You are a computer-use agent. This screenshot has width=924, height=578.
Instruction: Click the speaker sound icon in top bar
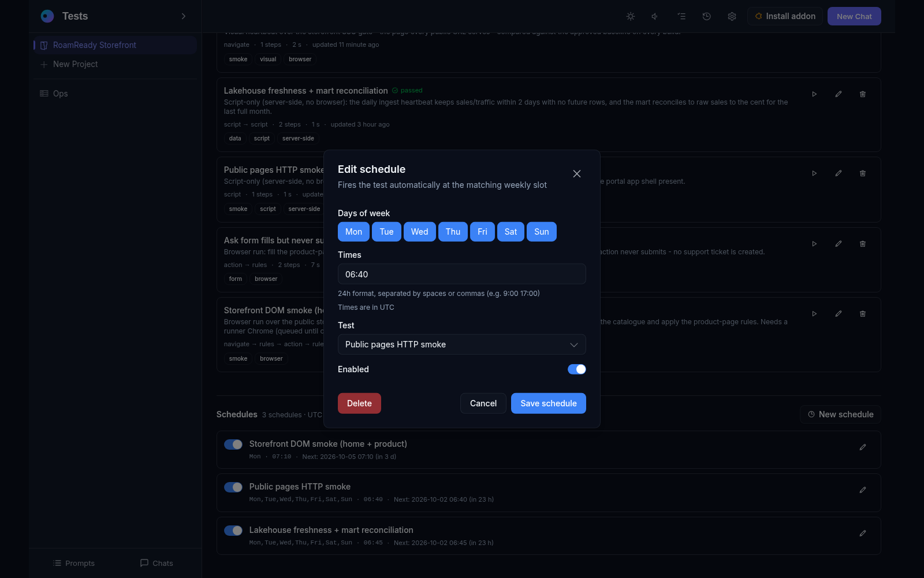pos(655,16)
